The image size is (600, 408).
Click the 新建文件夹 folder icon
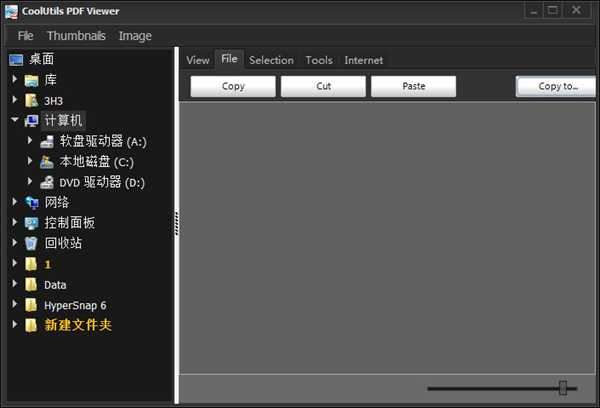(31, 326)
